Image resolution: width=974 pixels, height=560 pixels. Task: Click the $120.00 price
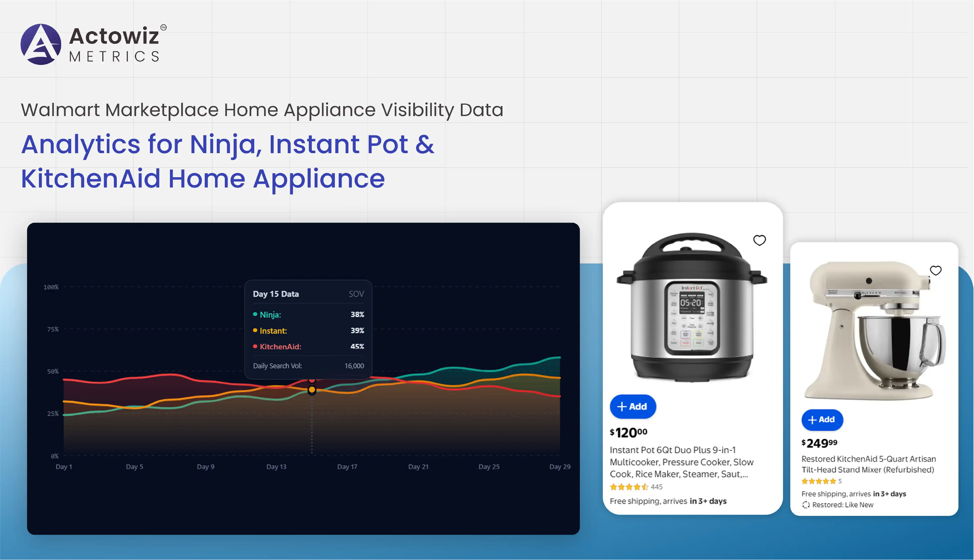628,433
